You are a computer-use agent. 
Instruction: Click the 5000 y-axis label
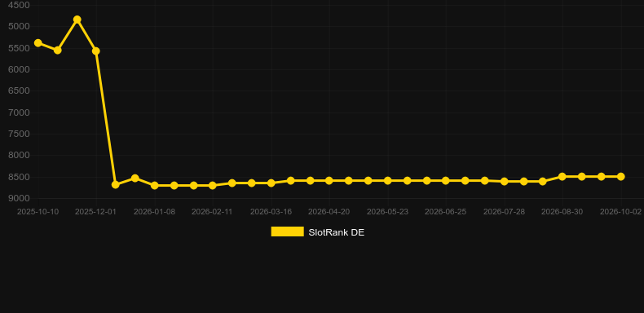(x=20, y=26)
